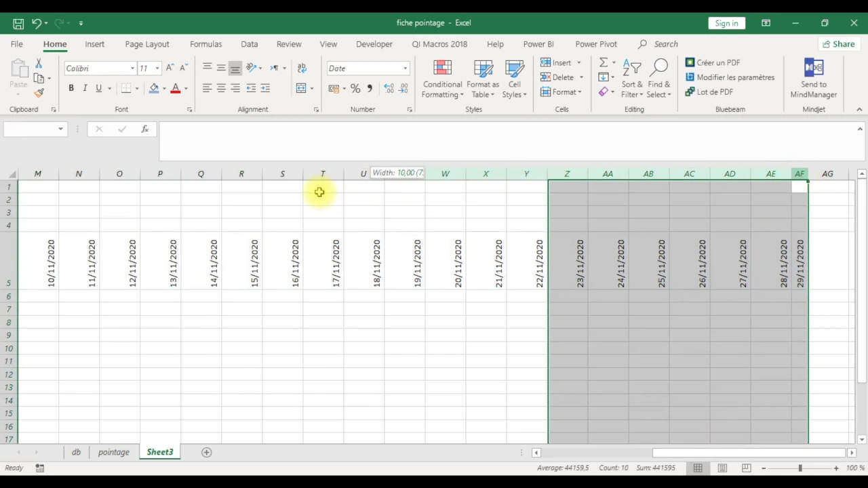Toggle Italic formatting
Screen dimensions: 868x488
click(85, 88)
